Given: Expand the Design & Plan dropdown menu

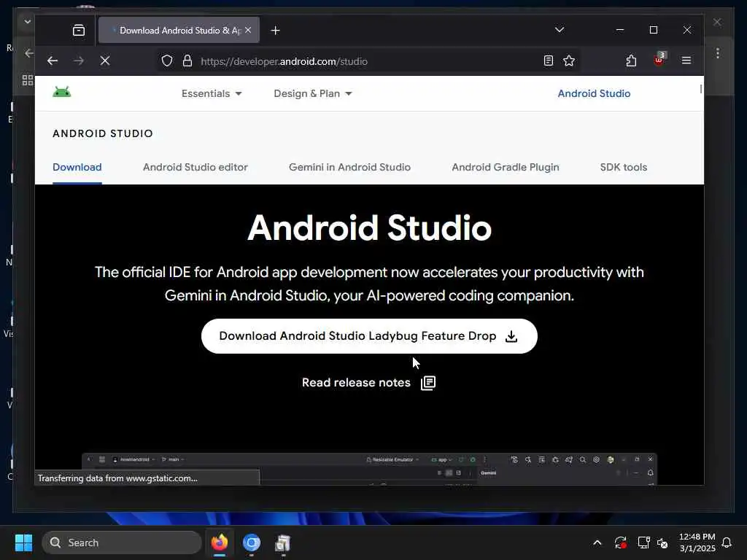Looking at the screenshot, I should [x=312, y=93].
